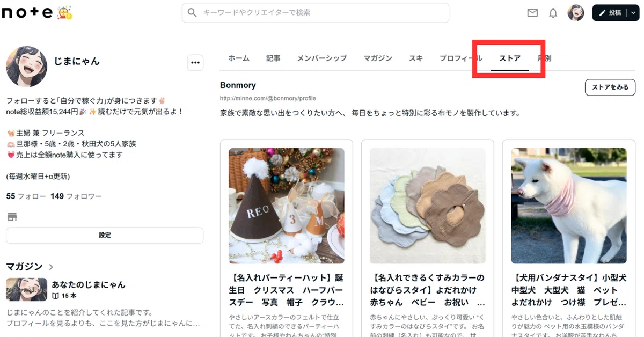The image size is (644, 337).
Task: Click the magazine book icon beside 15 本
Action: [55, 296]
